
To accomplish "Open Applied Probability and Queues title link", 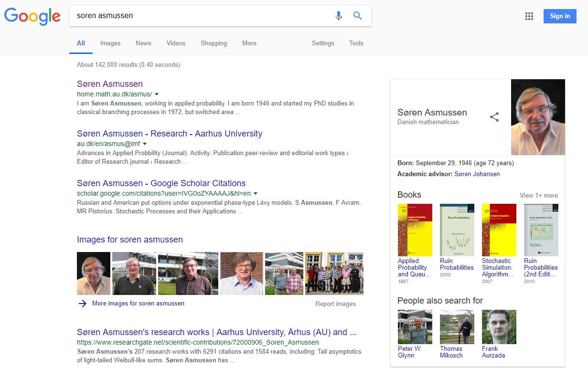I will click(414, 268).
